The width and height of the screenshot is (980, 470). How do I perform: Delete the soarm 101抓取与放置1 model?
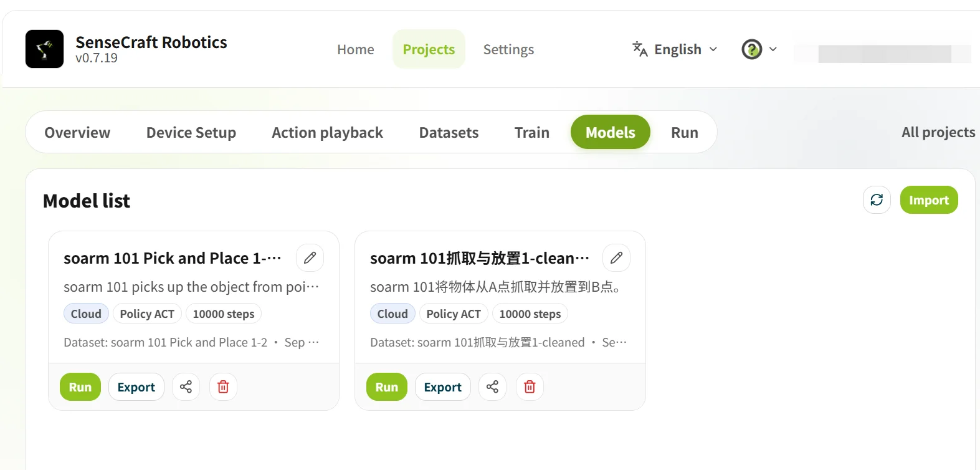(x=530, y=387)
